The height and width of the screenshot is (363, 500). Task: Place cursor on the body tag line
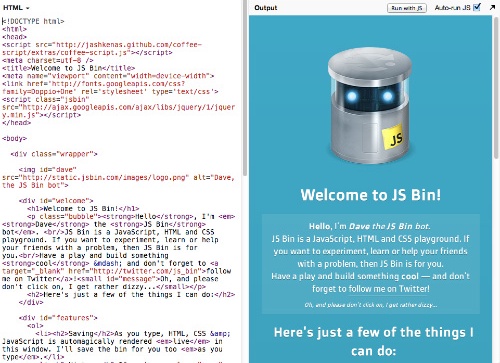pyautogui.click(x=14, y=138)
